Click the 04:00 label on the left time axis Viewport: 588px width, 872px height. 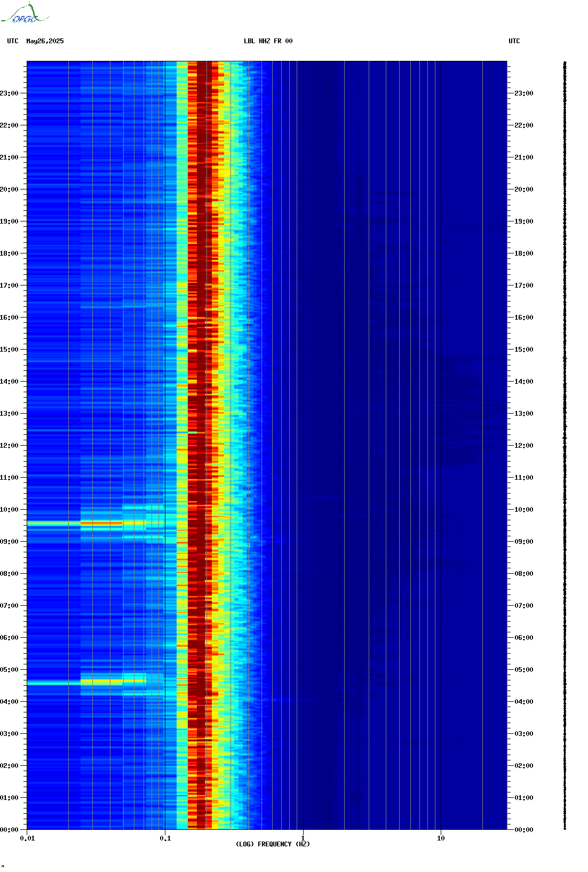(9, 702)
